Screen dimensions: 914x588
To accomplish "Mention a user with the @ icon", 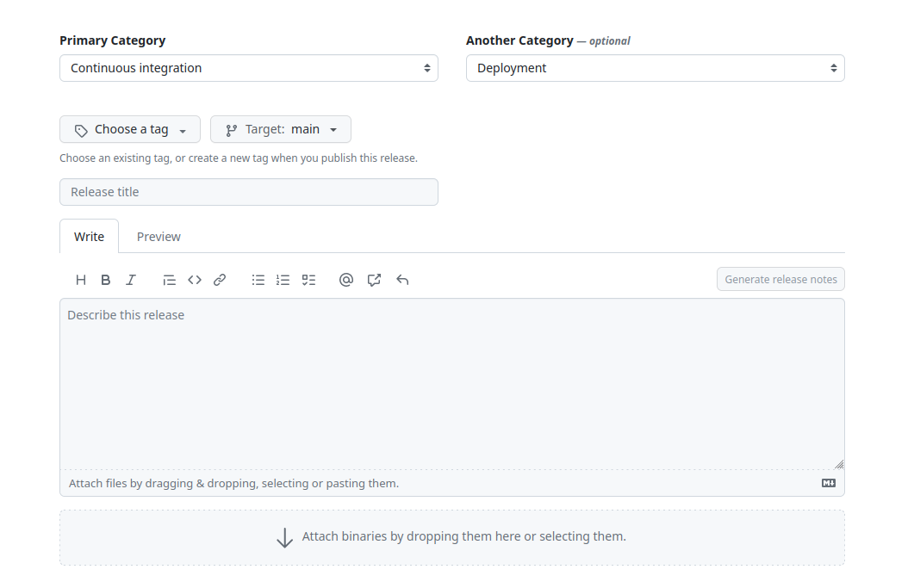I will (346, 280).
